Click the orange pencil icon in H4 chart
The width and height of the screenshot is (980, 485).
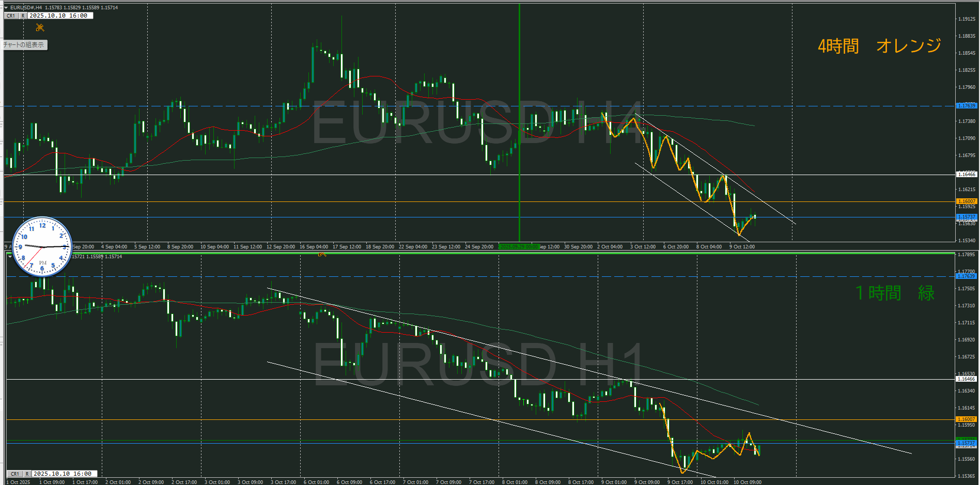(x=40, y=27)
